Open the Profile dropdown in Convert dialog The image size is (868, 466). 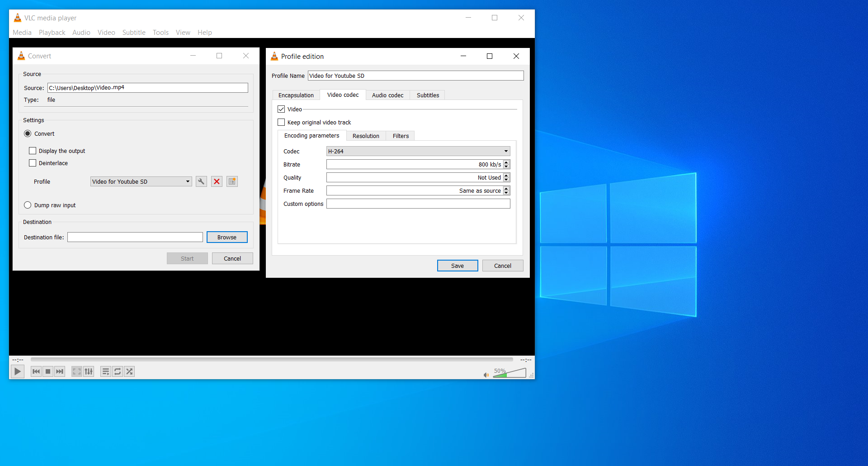(x=141, y=181)
